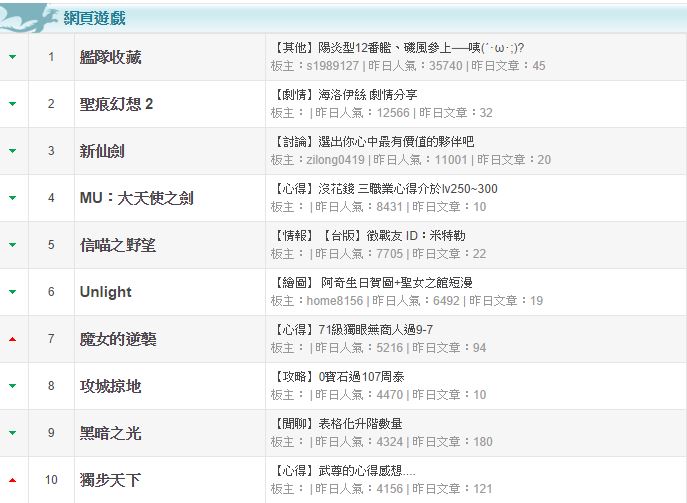This screenshot has height=503, width=687.
Task: Open the 艦隊收藏 game board
Action: 110,58
